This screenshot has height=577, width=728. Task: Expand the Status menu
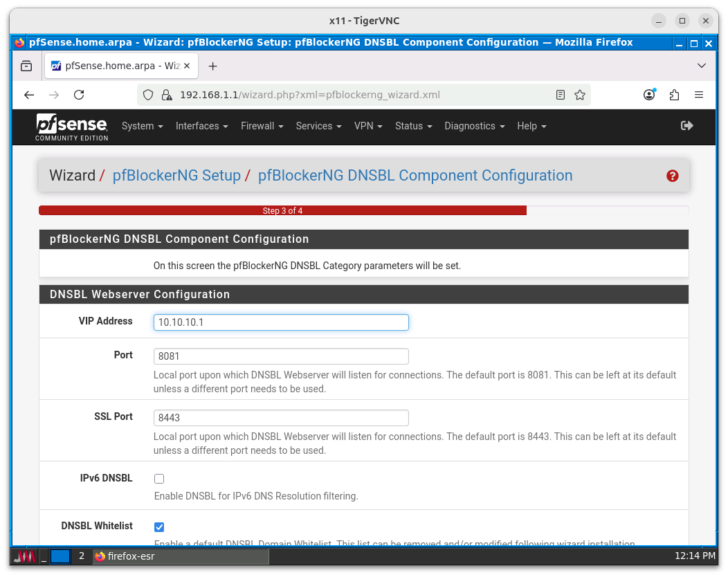(413, 127)
